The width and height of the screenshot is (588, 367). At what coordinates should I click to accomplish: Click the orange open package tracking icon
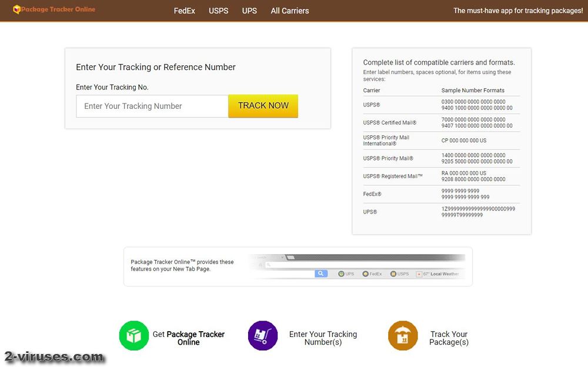[x=402, y=335]
